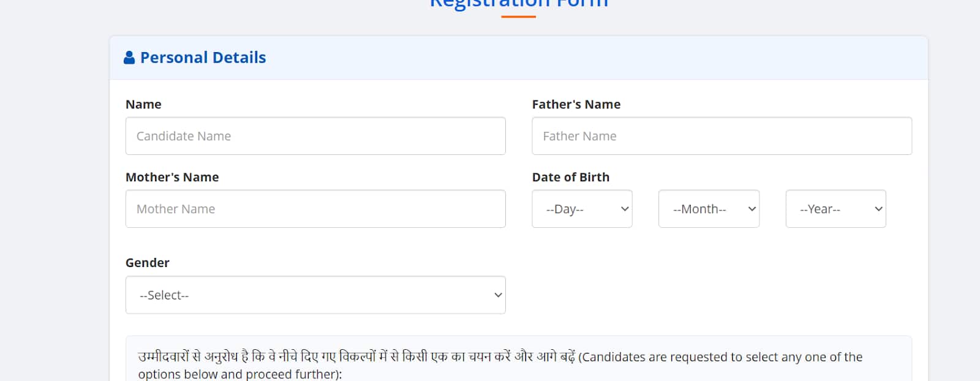
Task: Click the chevron arrow on Gender selector
Action: pyautogui.click(x=498, y=295)
